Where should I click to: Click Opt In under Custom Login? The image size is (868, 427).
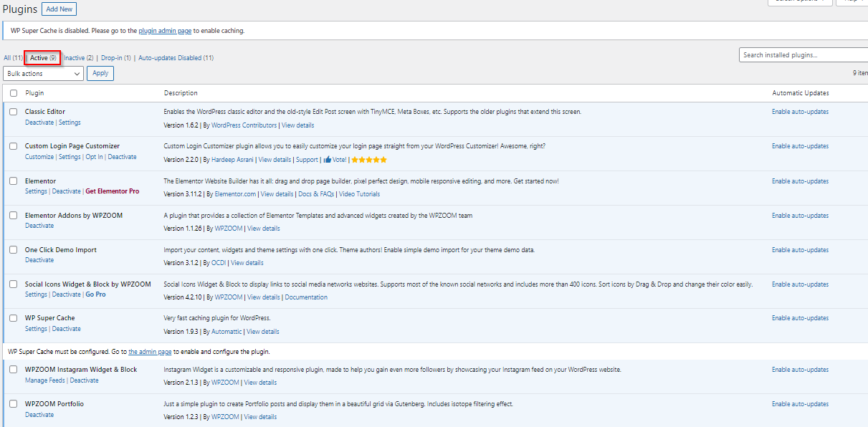click(95, 157)
